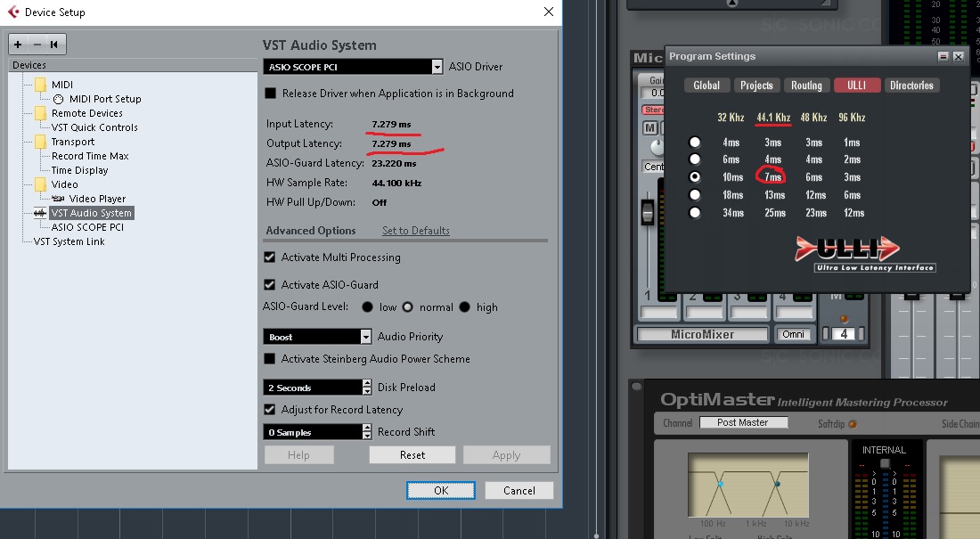The image size is (980, 539).
Task: Select Record Time Max tree item
Action: pos(90,156)
